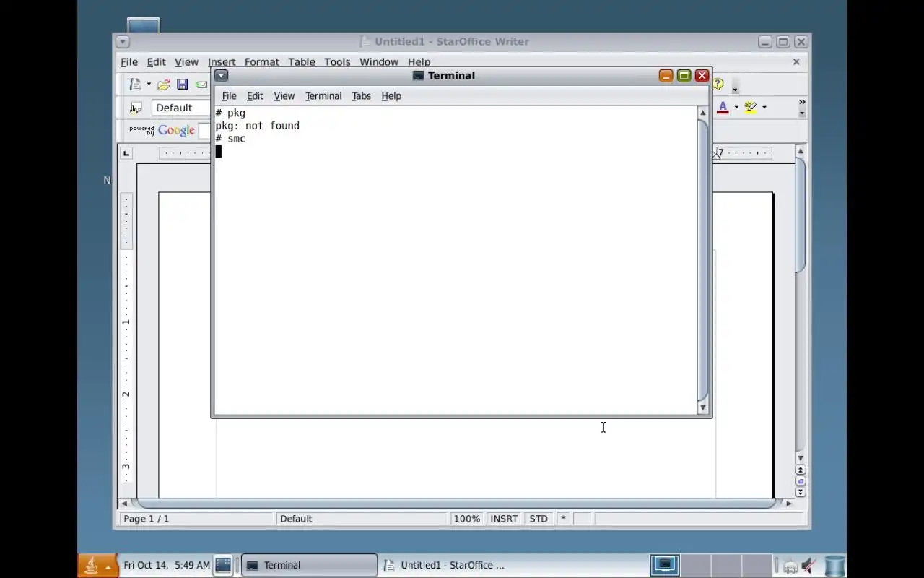
Task: Close the Writer document with the menu-bar X
Action: tap(796, 62)
